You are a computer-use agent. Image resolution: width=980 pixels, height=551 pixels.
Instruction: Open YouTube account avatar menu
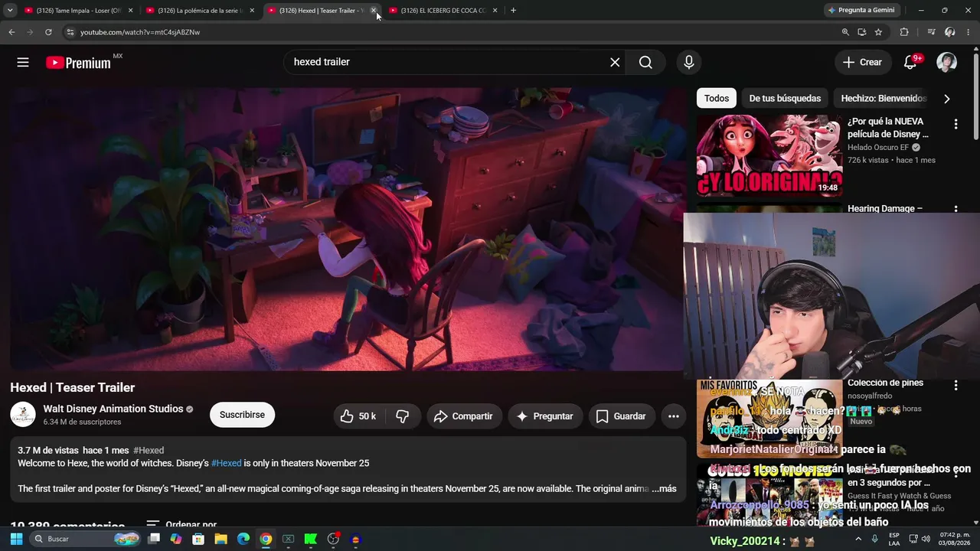(947, 62)
